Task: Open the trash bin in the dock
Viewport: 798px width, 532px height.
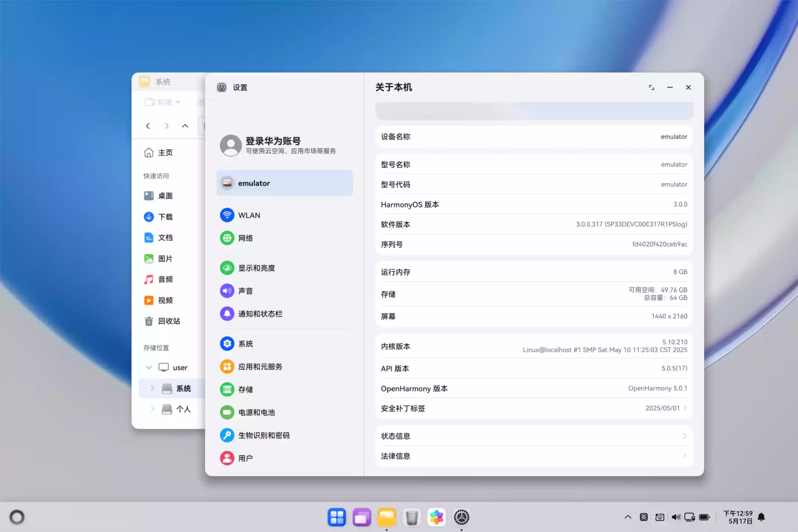Action: pos(412,517)
